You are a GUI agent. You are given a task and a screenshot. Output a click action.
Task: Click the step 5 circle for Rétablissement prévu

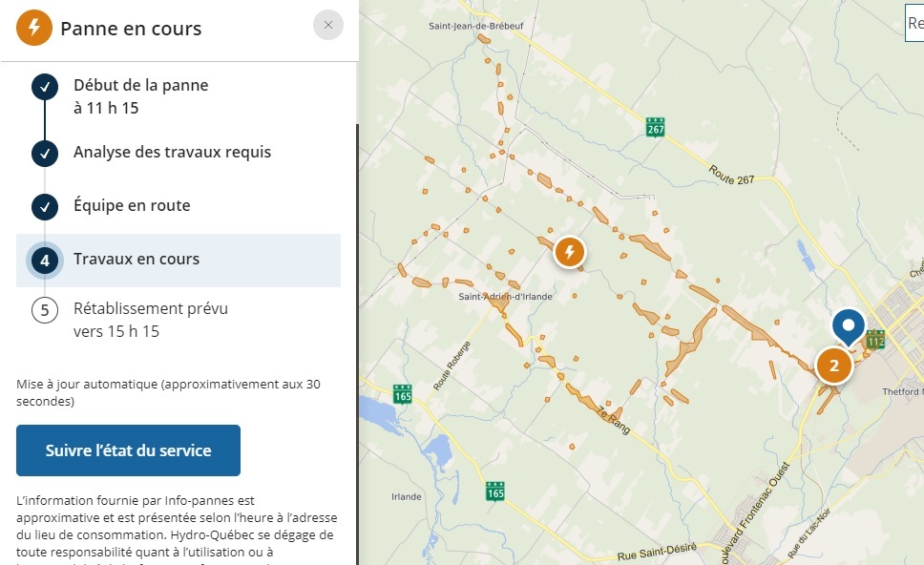click(x=44, y=311)
